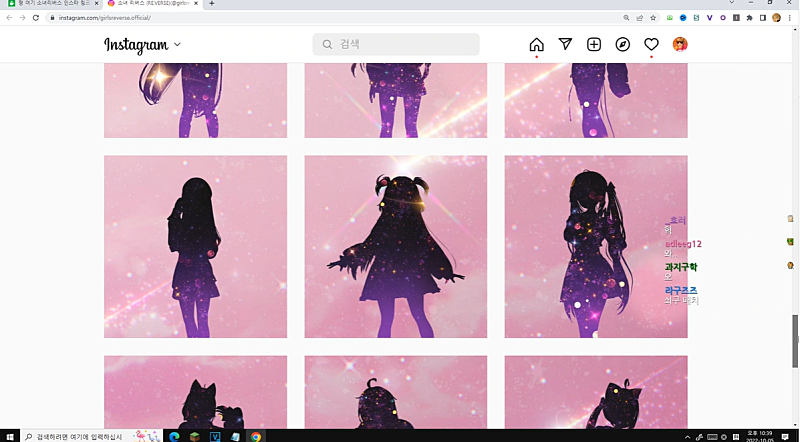Screen dimensions: 800x442
Task: Select the 소녀 리버스 Instagram tab
Action: 151,4
